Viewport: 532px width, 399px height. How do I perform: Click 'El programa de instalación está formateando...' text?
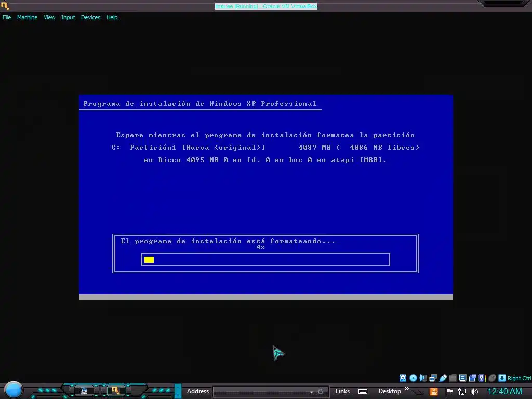228,241
